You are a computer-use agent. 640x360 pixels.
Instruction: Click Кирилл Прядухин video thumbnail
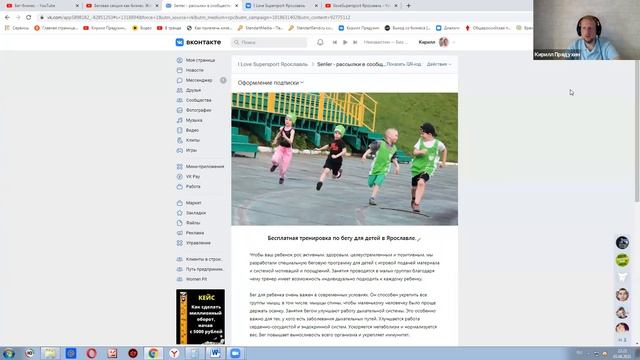(x=587, y=30)
